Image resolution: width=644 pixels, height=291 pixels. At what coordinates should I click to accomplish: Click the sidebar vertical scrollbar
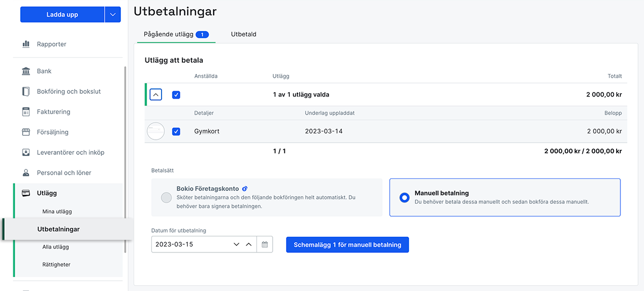[126, 159]
